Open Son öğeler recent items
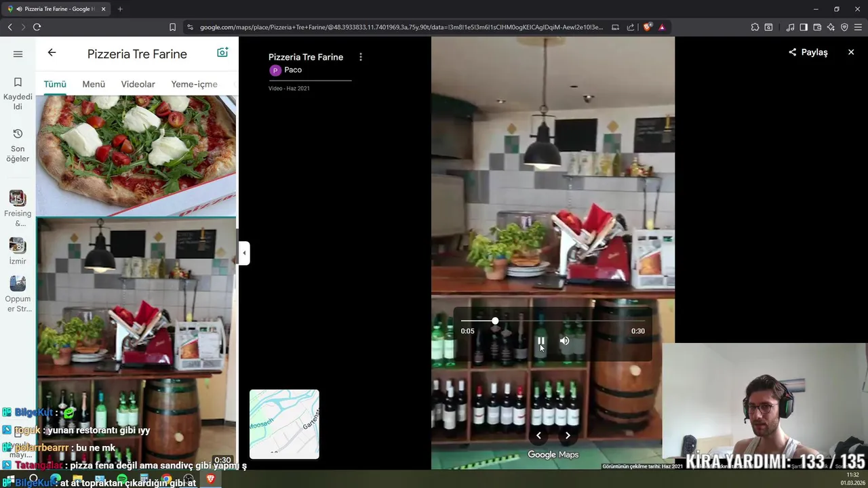The height and width of the screenshot is (488, 868). [x=18, y=145]
